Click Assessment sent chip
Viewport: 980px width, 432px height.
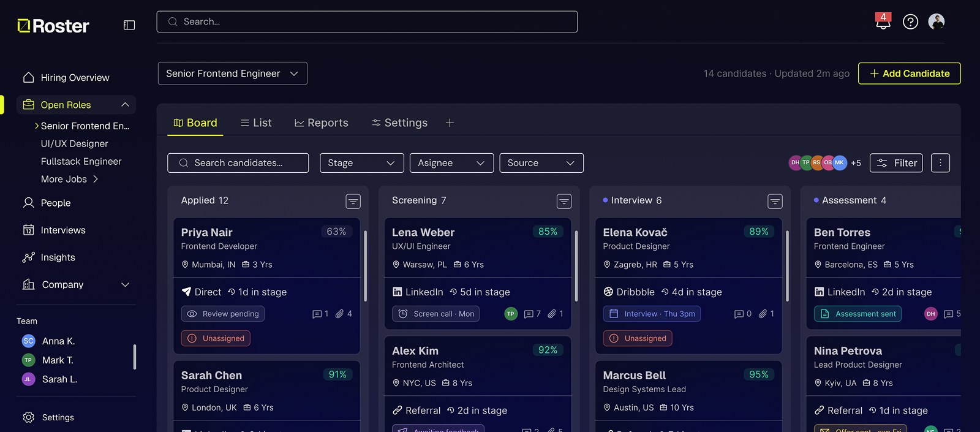tap(858, 314)
